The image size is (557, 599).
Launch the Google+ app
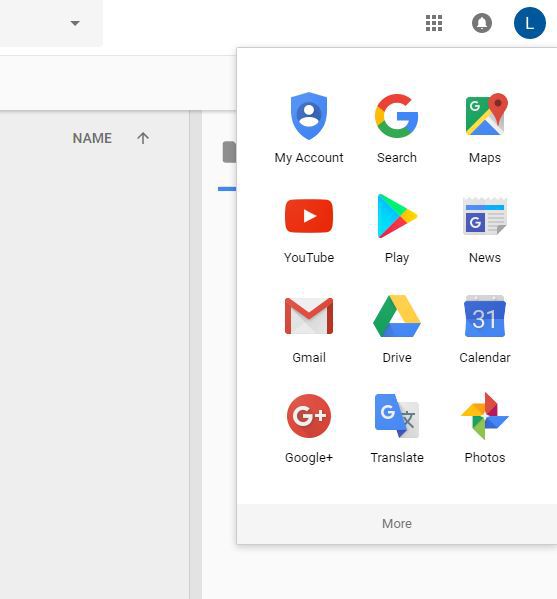click(x=309, y=429)
